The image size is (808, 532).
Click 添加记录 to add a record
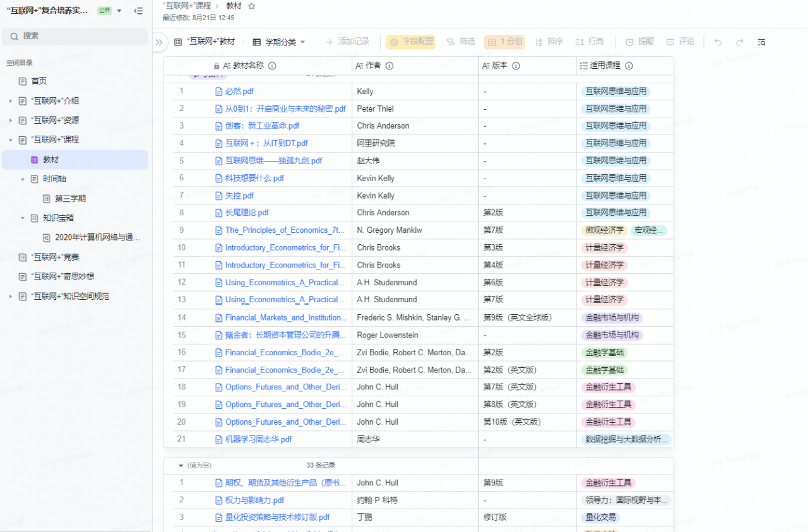(347, 42)
